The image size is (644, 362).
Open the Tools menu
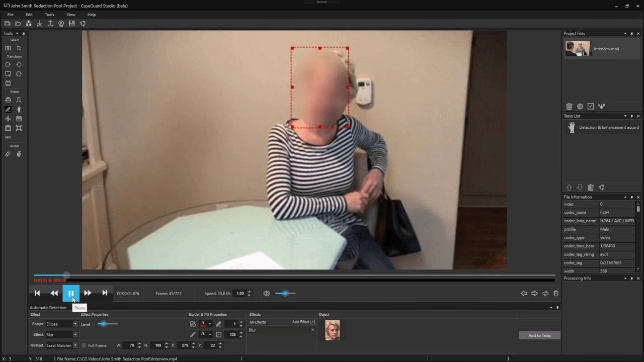(x=49, y=15)
